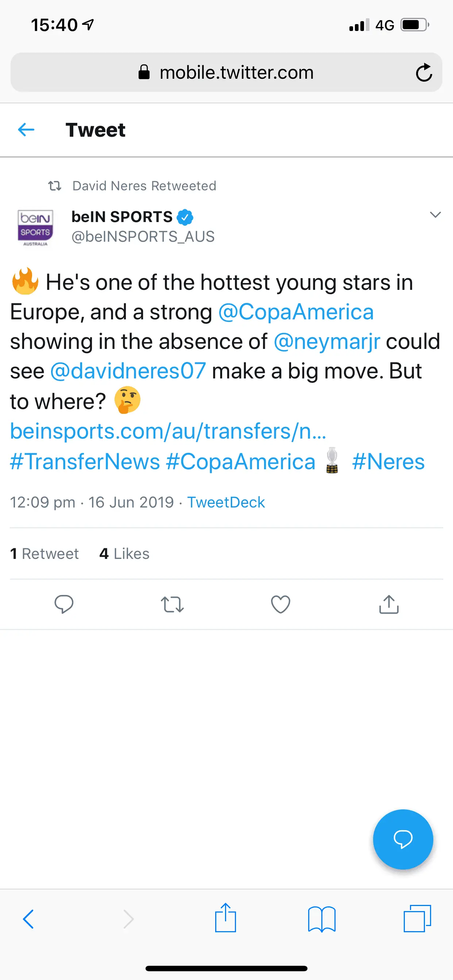Screen dimensions: 453x980
Task: Go back in Safari history
Action: [x=28, y=919]
